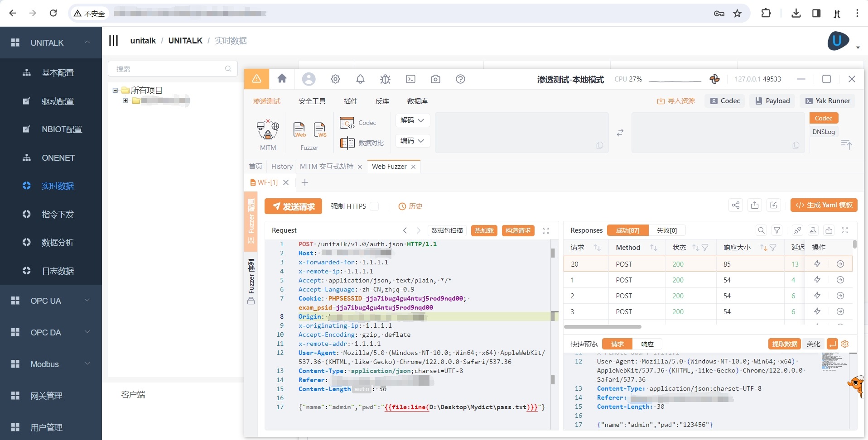
Task: Add a new fuzzer tab with plus
Action: [x=305, y=182]
